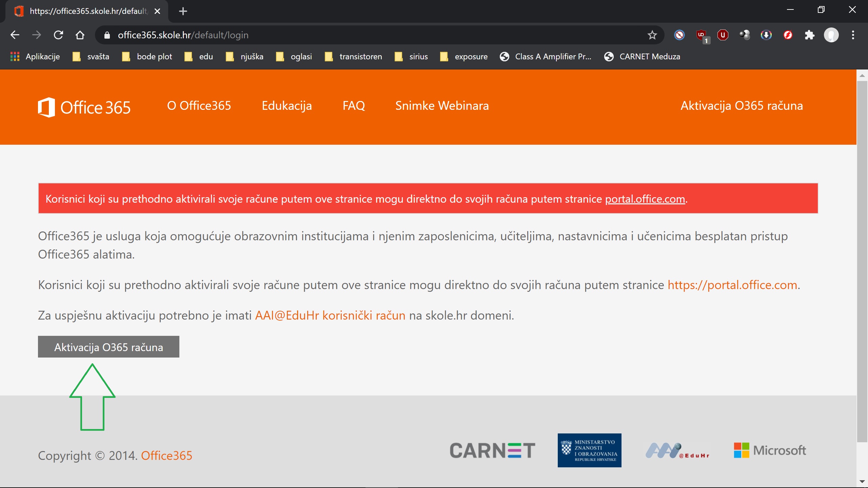Close the office365.skole.hr tab
This screenshot has width=868, height=488.
click(x=157, y=11)
